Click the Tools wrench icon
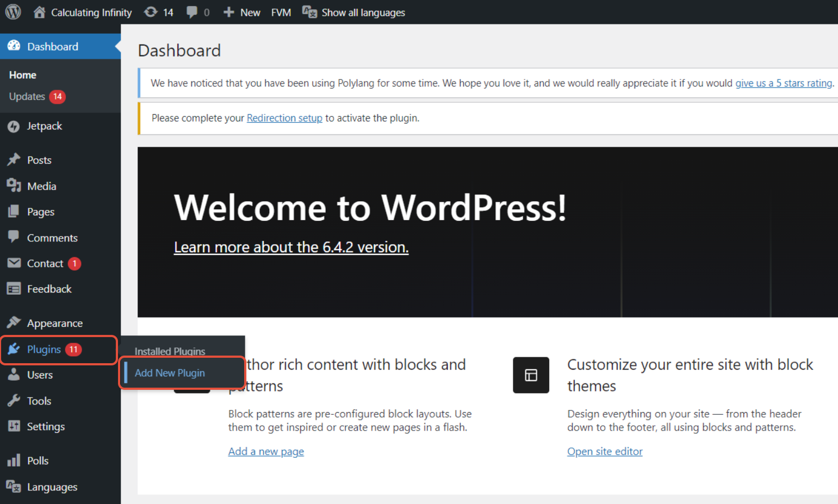Screen dimensions: 838x504 (14, 401)
